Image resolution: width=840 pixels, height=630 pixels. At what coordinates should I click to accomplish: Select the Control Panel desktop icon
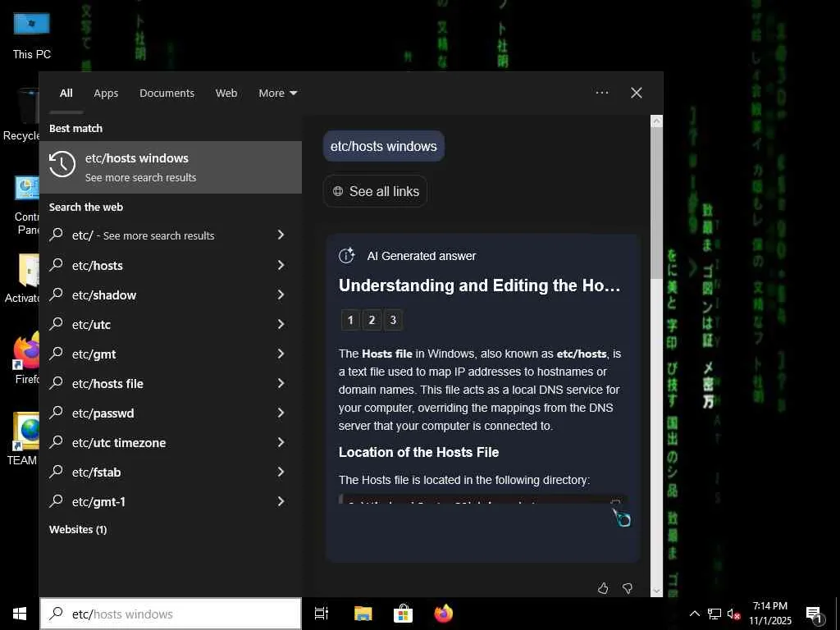pos(27,205)
